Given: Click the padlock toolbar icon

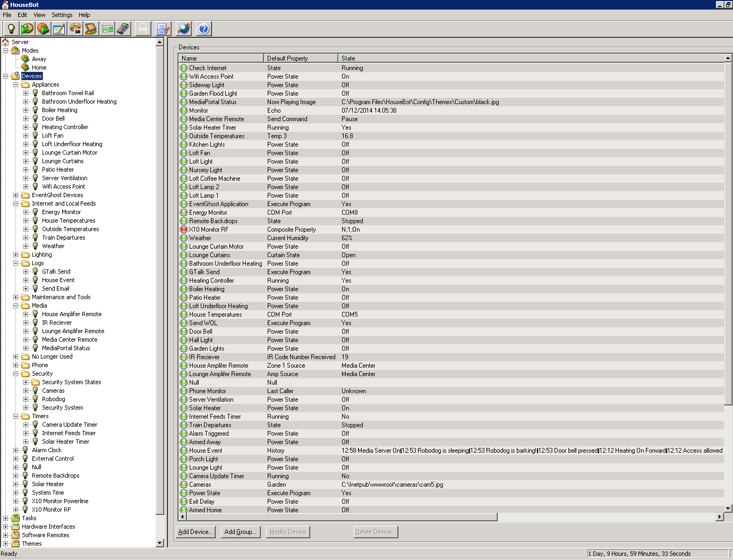Looking at the screenshot, I should tap(142, 29).
